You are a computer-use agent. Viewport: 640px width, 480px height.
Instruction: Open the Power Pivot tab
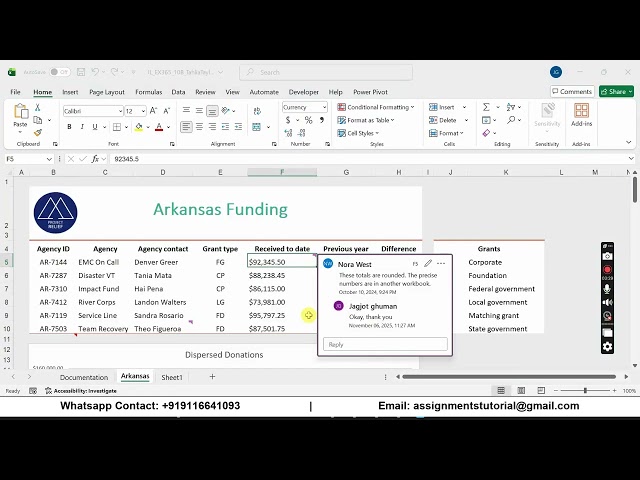coord(371,92)
